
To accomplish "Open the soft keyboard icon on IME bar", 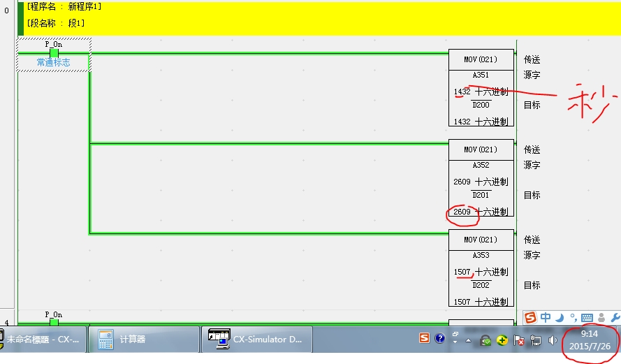I will tap(587, 318).
